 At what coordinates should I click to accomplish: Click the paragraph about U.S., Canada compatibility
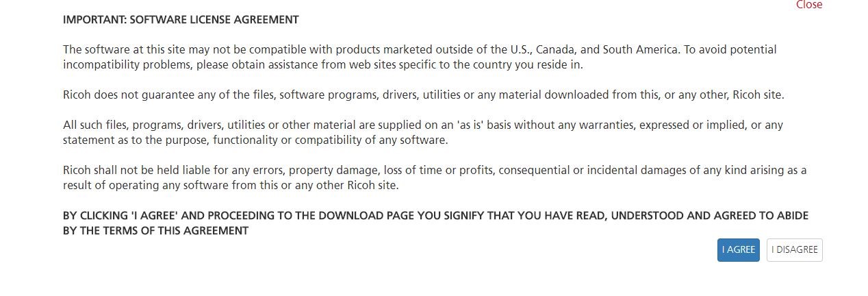(419, 57)
